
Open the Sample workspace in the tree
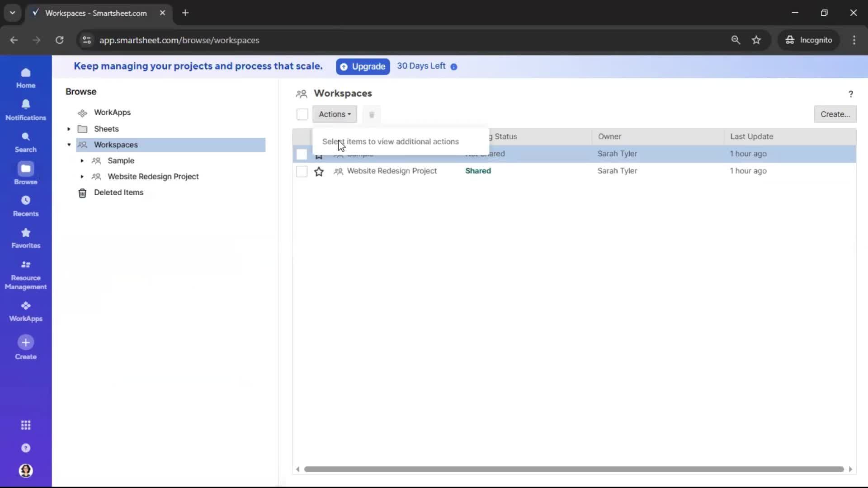tap(120, 160)
